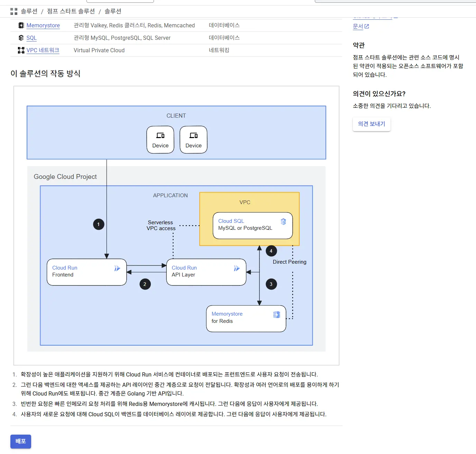Screen dimensions: 476x454
Task: Open the 문서 documentation link
Action: pos(358,26)
